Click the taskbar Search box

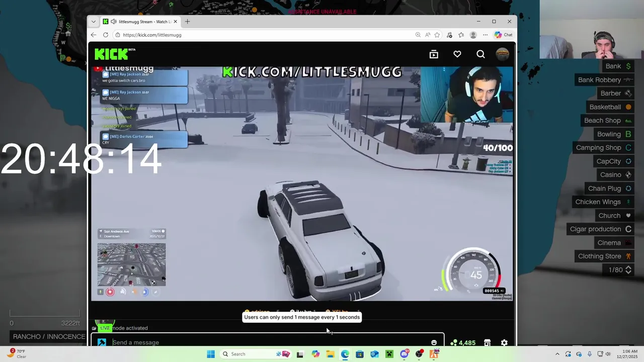(x=257, y=354)
